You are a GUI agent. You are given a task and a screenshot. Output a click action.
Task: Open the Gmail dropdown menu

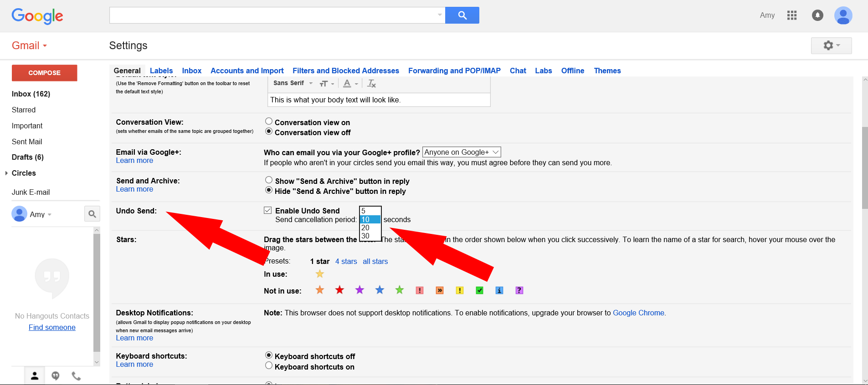pyautogui.click(x=30, y=46)
